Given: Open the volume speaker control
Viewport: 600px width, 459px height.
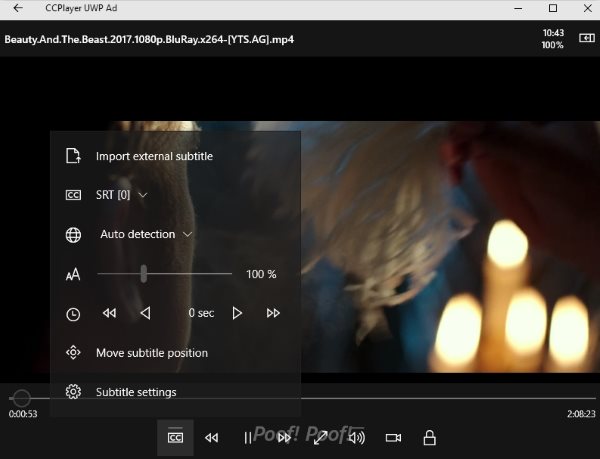Looking at the screenshot, I should pyautogui.click(x=357, y=438).
